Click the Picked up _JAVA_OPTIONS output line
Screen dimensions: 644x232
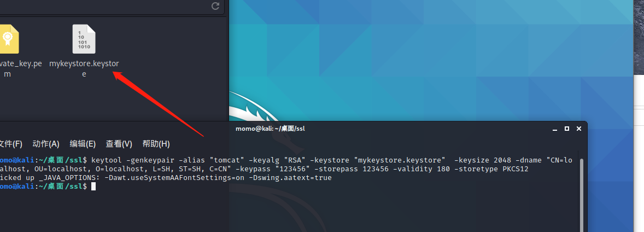pos(164,178)
